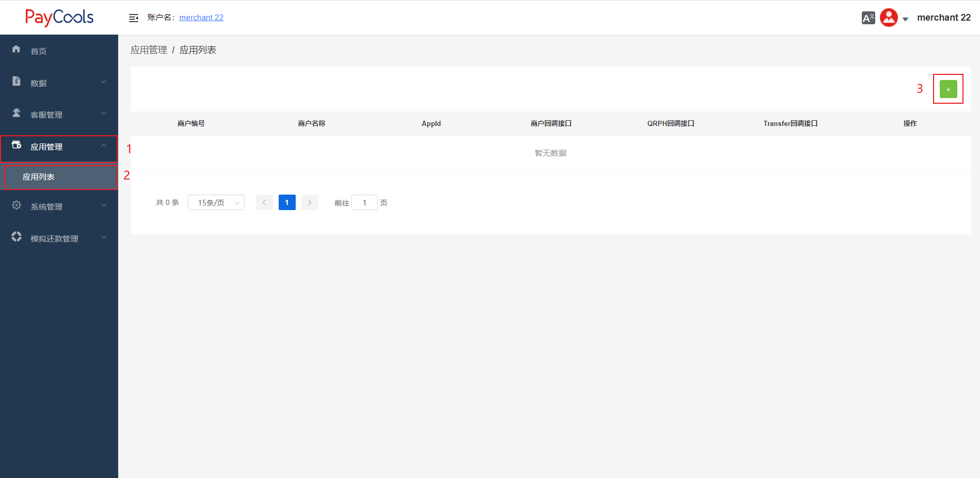
Task: Click the 客服管理 headset icon
Action: [17, 113]
